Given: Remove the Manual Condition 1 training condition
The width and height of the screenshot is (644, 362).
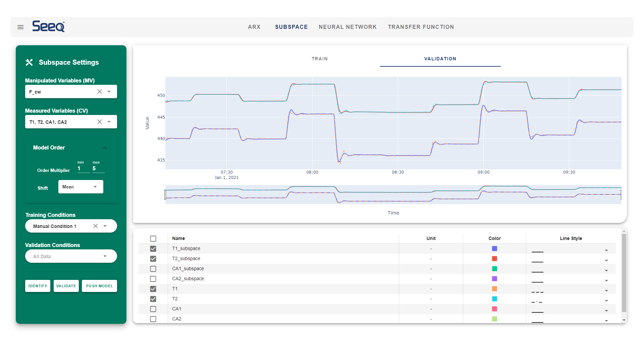Looking at the screenshot, I should point(96,226).
